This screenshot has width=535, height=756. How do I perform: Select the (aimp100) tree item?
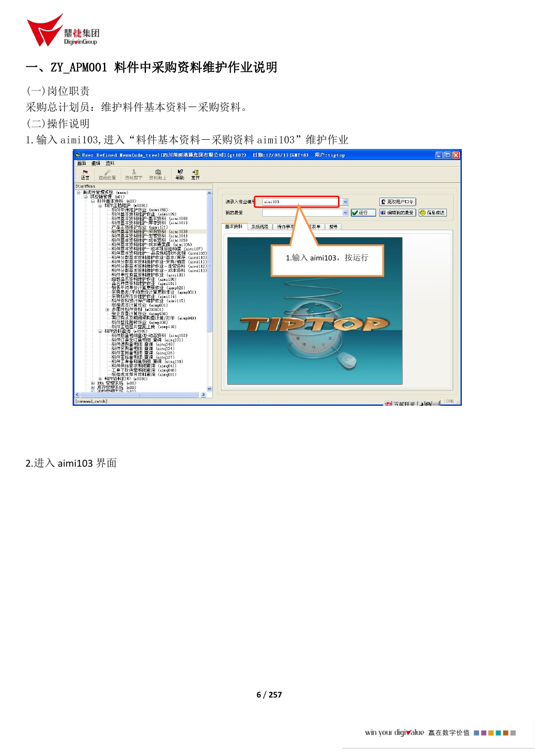140,322
